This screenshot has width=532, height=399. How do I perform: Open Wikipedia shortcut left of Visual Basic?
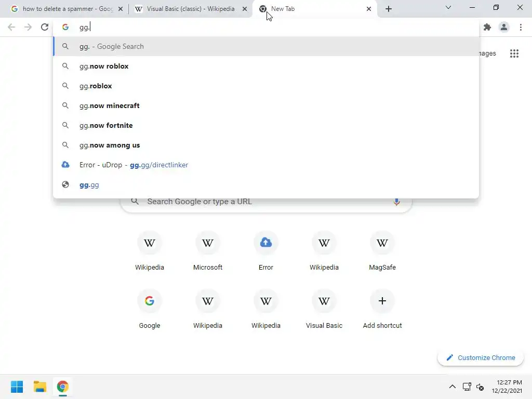coord(266,309)
